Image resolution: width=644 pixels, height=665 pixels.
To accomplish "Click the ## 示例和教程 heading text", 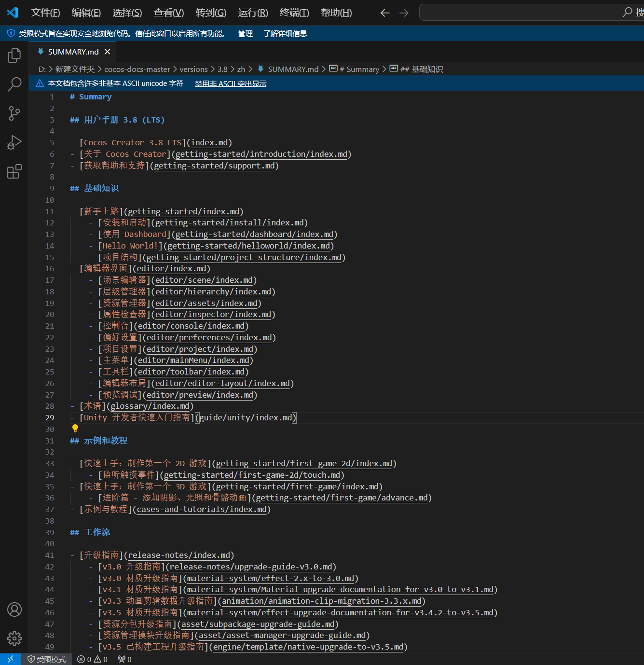I will [99, 441].
